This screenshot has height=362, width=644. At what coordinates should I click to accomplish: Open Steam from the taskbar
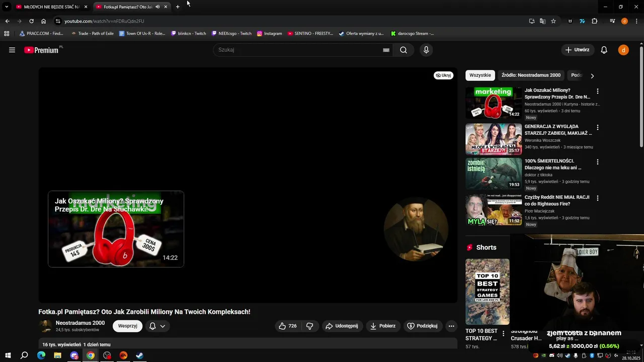tap(139, 355)
